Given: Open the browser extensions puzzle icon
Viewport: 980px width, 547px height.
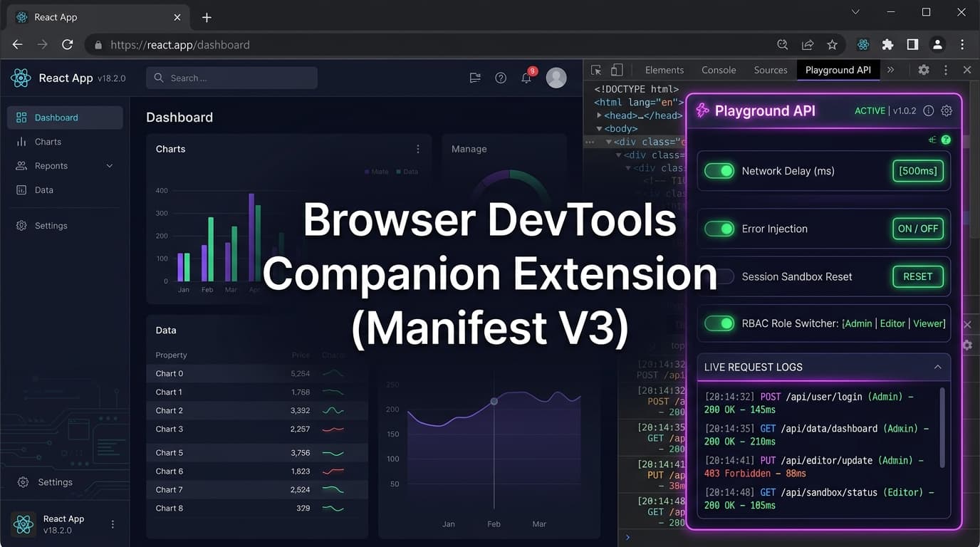Looking at the screenshot, I should pyautogui.click(x=887, y=44).
